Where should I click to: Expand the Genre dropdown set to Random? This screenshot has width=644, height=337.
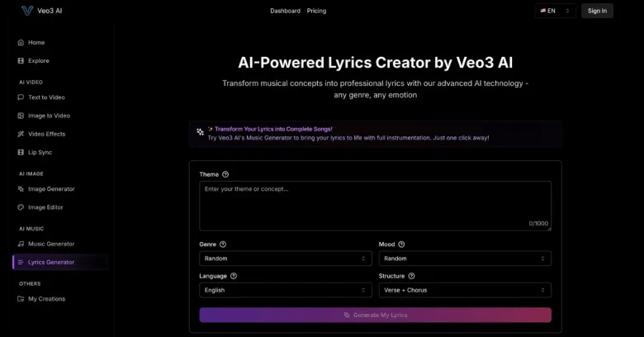click(286, 259)
